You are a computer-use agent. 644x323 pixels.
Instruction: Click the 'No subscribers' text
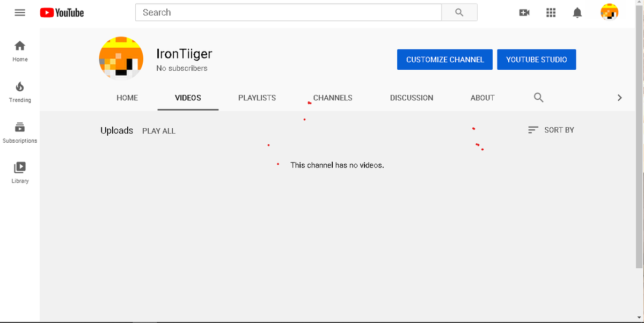pyautogui.click(x=182, y=68)
